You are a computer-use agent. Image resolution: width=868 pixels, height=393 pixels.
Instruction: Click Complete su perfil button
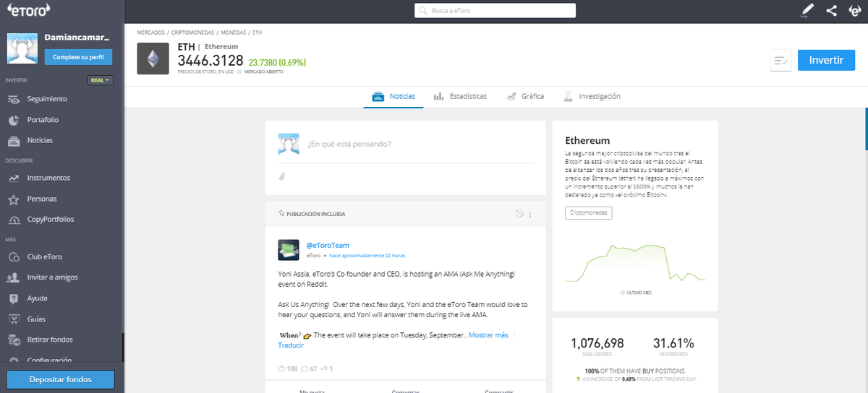[78, 56]
